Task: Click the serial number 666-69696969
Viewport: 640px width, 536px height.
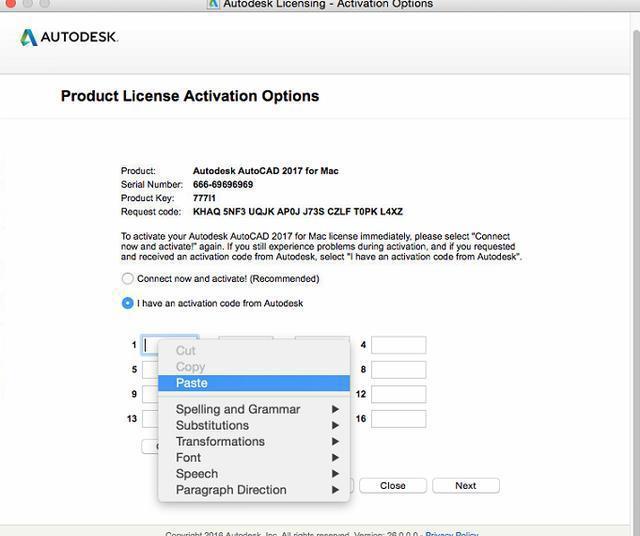Action: [223, 185]
